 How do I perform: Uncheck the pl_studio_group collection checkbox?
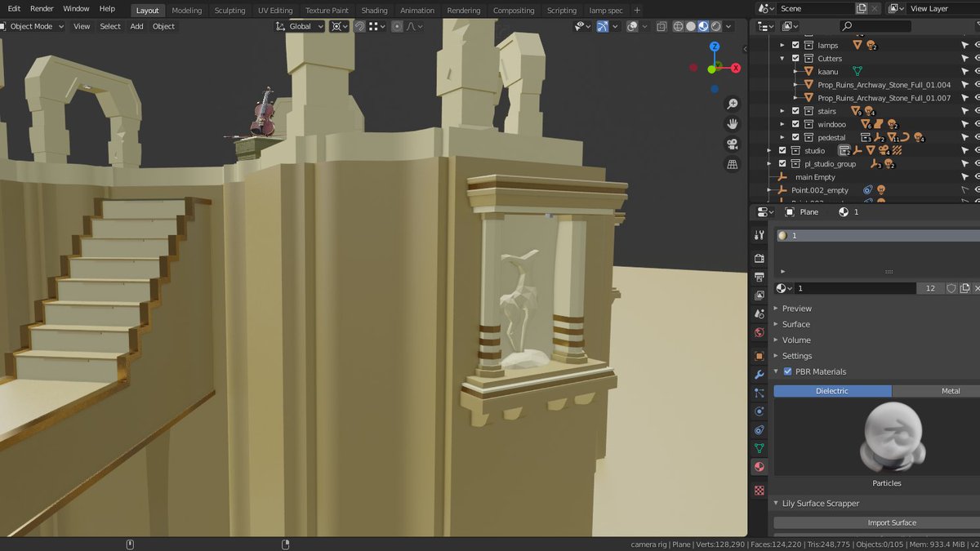782,164
